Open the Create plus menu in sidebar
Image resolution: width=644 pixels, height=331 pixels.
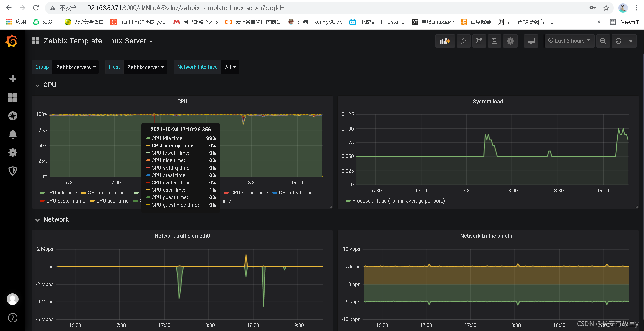pos(13,79)
